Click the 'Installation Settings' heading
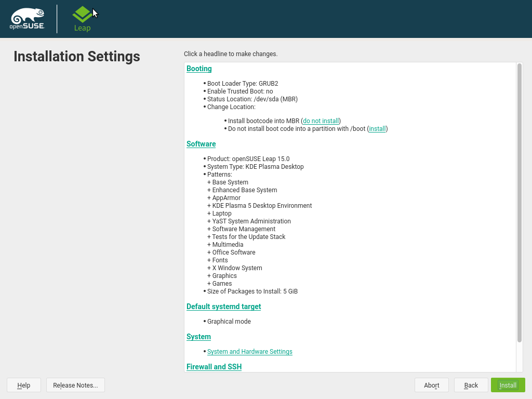The width and height of the screenshot is (532, 399). click(x=77, y=56)
